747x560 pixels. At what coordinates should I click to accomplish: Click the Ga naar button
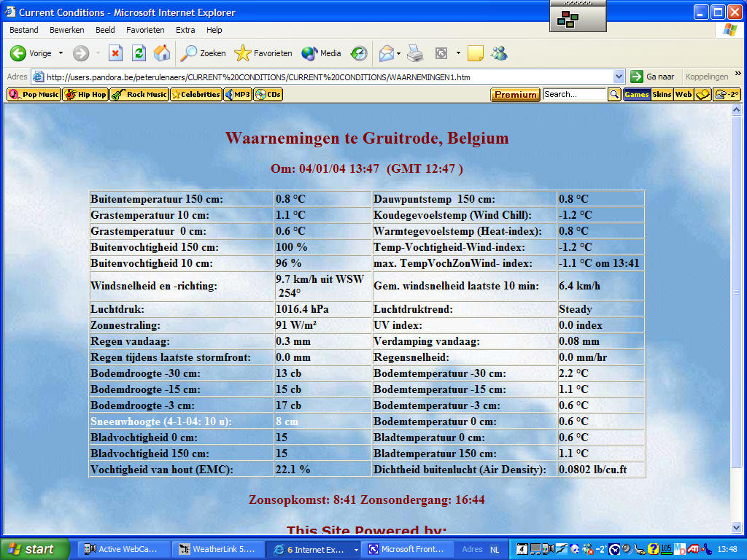[653, 77]
